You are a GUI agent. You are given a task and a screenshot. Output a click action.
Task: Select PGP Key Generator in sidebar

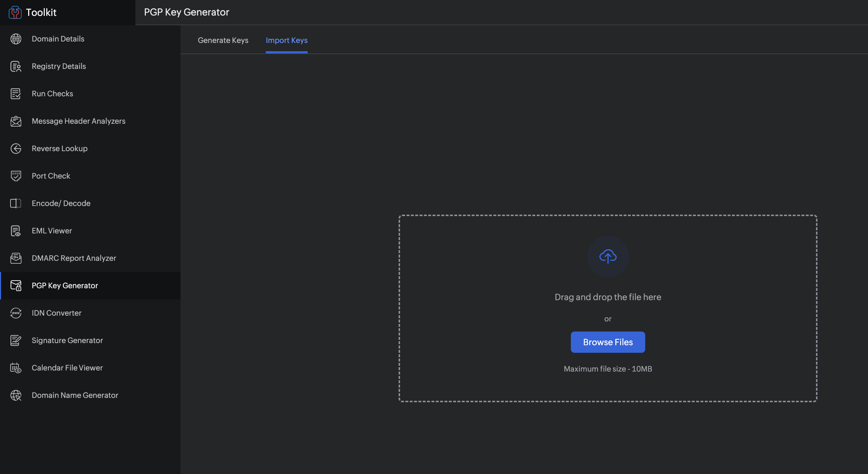click(65, 286)
